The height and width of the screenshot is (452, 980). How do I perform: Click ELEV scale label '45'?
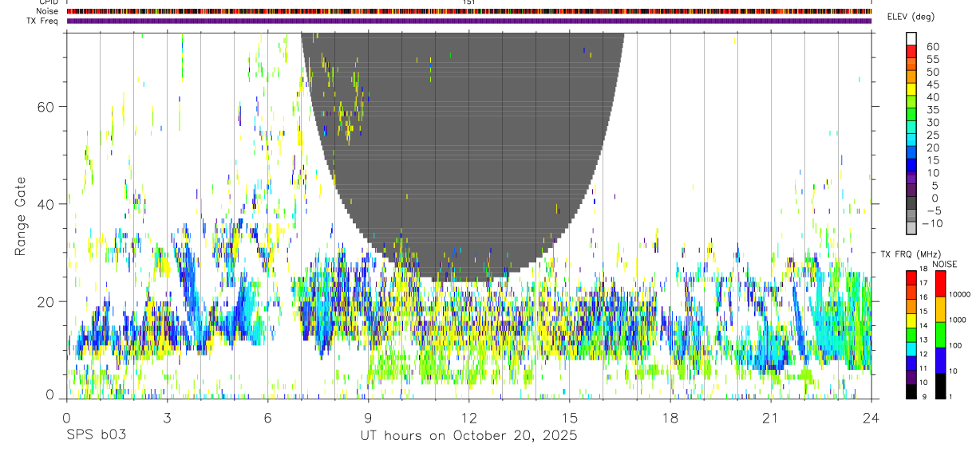[932, 85]
